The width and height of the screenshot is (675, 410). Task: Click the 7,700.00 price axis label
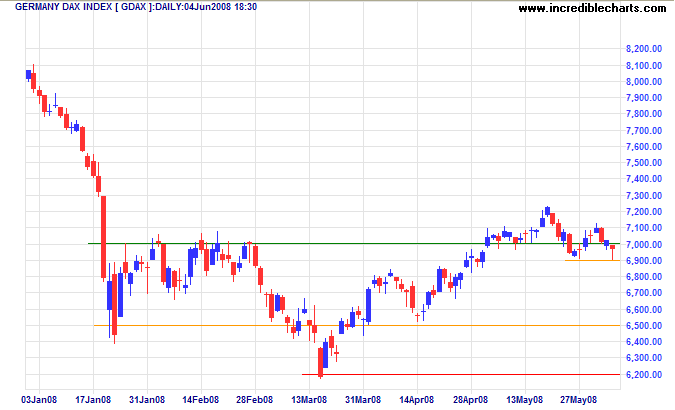(x=644, y=130)
